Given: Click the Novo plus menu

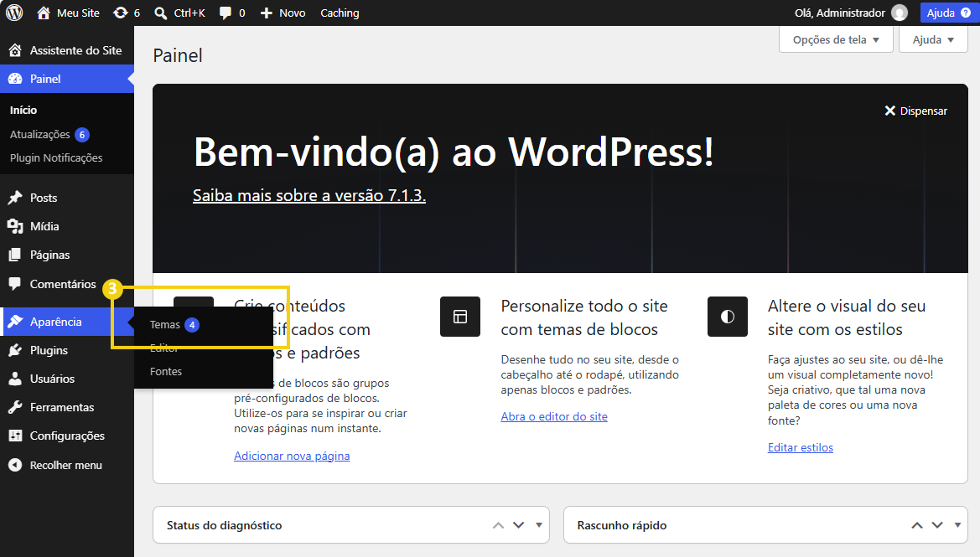Looking at the screenshot, I should tap(283, 13).
